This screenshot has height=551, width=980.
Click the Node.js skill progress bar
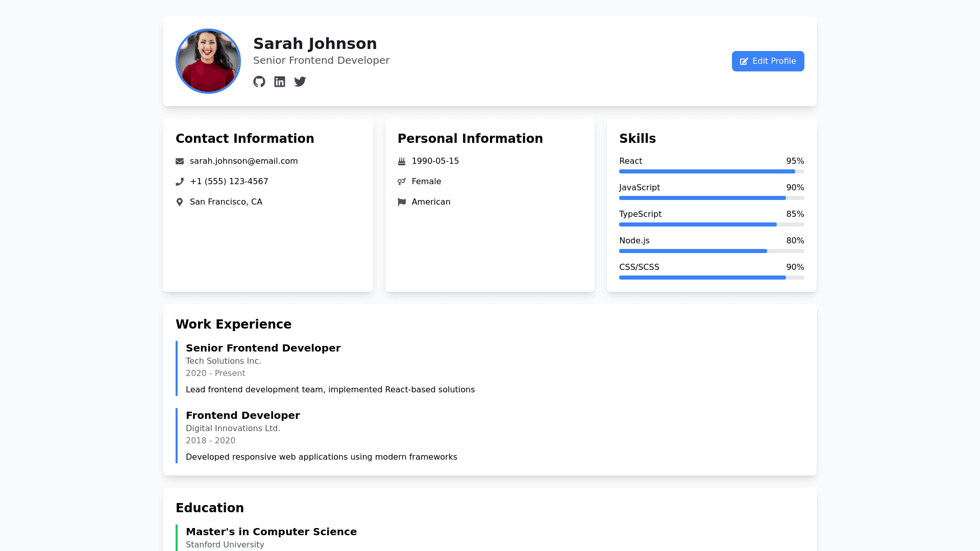[711, 251]
